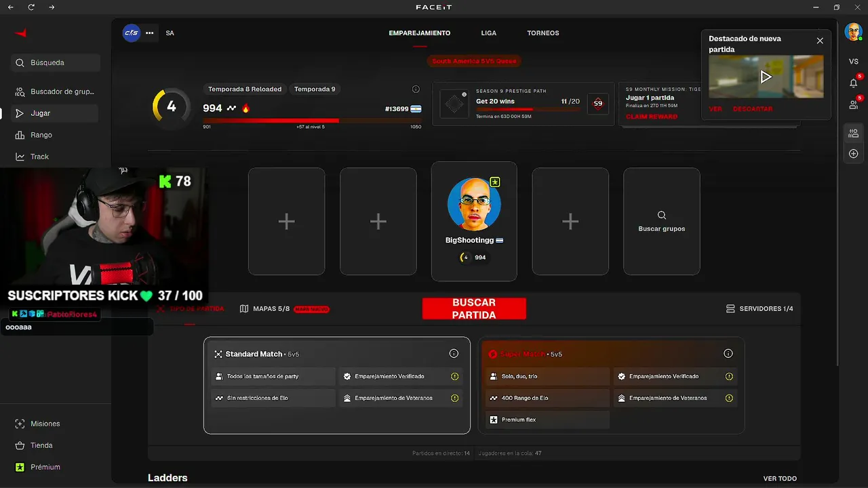Click the BUSCAR PARTIDA button

(474, 309)
